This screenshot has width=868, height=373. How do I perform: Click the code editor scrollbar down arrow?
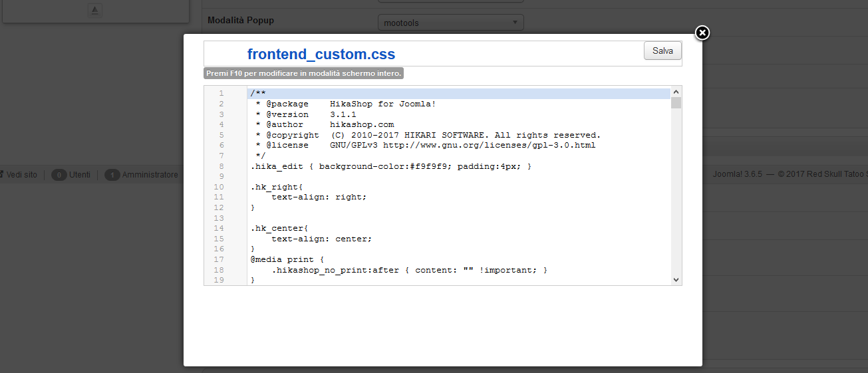tap(676, 280)
